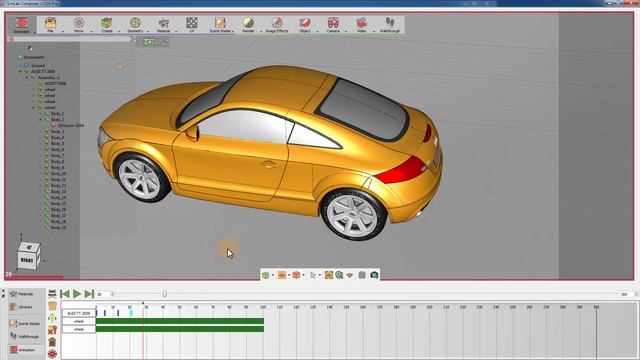Viewport: 640px width, 360px height.
Task: Click the current frame number field
Action: click(x=102, y=294)
